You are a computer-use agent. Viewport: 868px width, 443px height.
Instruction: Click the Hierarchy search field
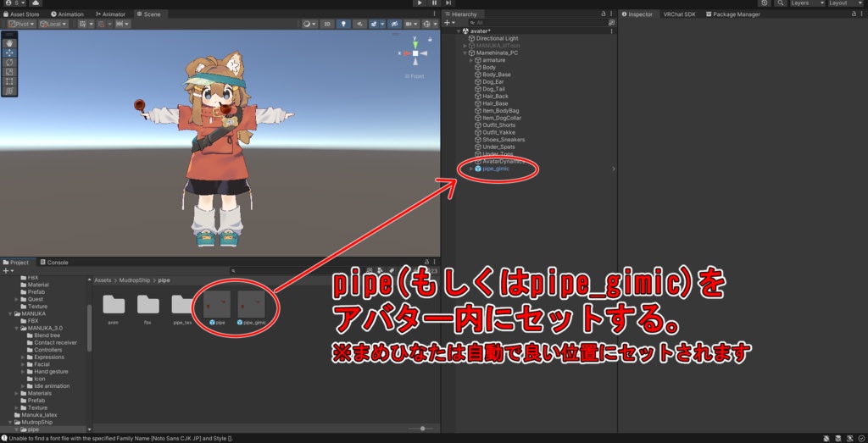tap(537, 23)
